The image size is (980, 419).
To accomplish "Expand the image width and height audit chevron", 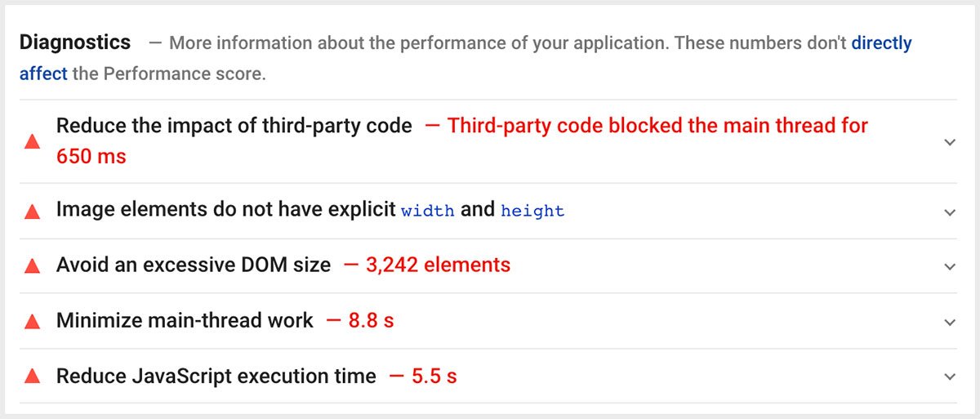I will tap(949, 212).
